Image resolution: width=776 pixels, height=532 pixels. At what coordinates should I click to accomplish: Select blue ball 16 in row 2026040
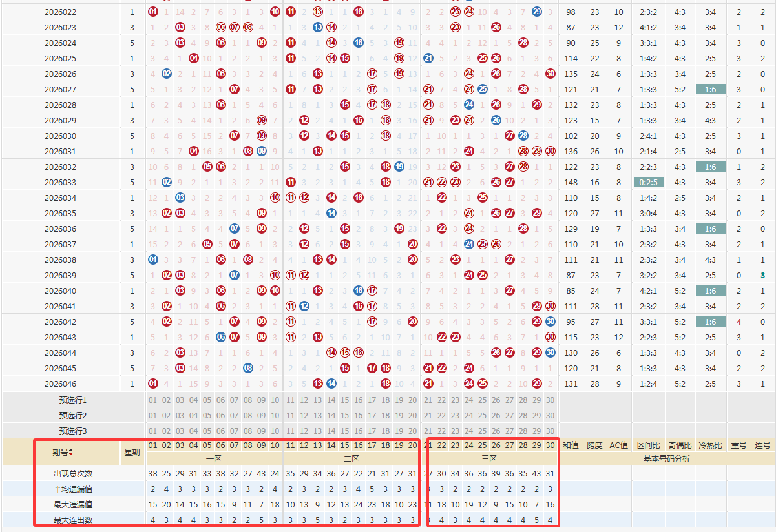pos(359,291)
